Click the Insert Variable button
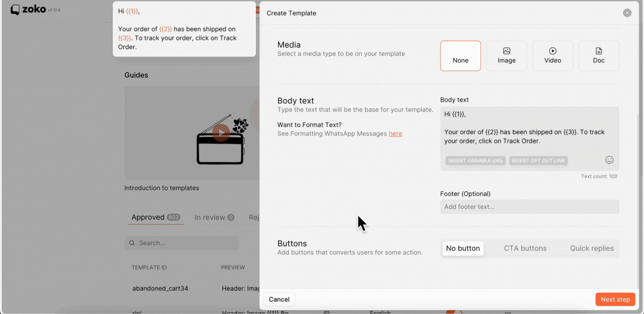Screen dimensions: 644x314 (x=475, y=161)
